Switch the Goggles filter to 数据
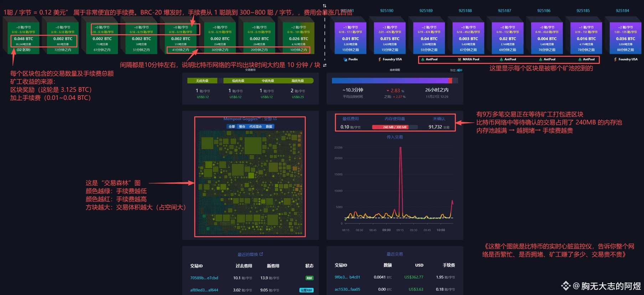This screenshot has width=644, height=295. [269, 126]
